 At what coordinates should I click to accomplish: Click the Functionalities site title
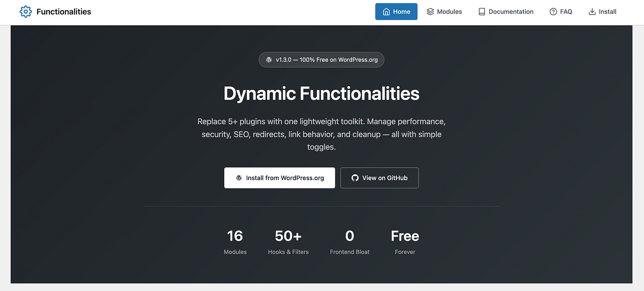coord(64,12)
